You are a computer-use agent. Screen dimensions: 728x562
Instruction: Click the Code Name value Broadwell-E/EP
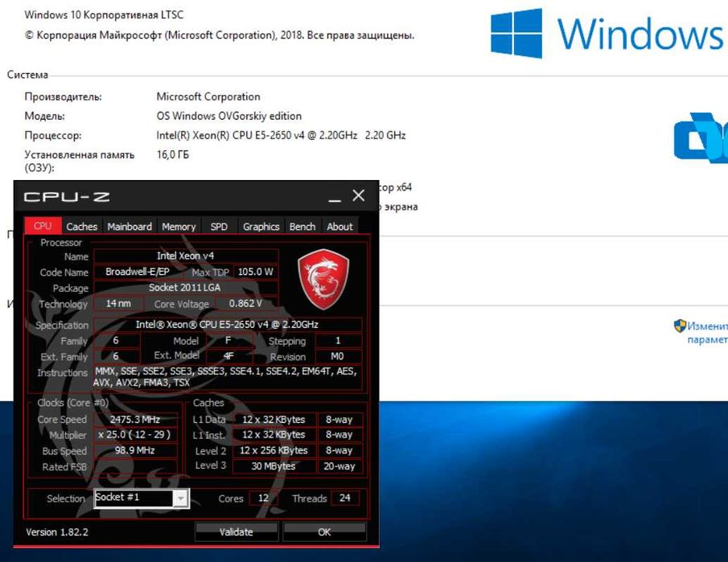(x=138, y=272)
